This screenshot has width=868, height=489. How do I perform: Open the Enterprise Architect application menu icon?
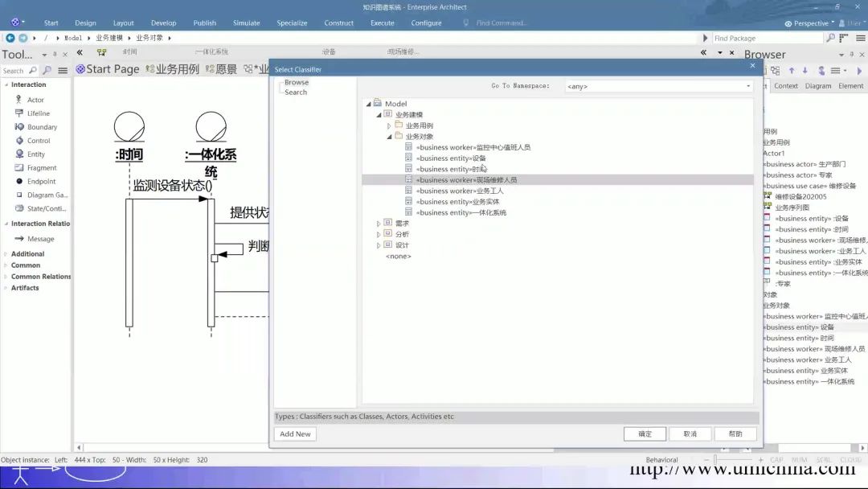pos(15,23)
